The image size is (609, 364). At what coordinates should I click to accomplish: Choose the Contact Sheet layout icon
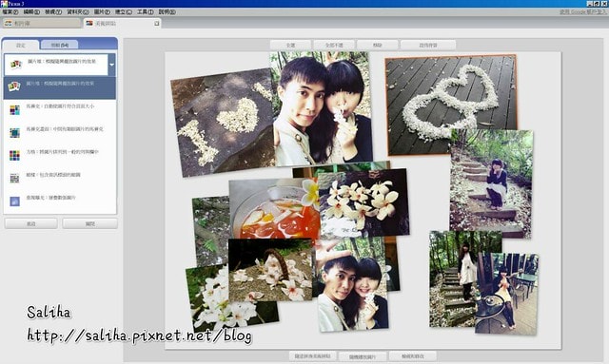coord(14,179)
